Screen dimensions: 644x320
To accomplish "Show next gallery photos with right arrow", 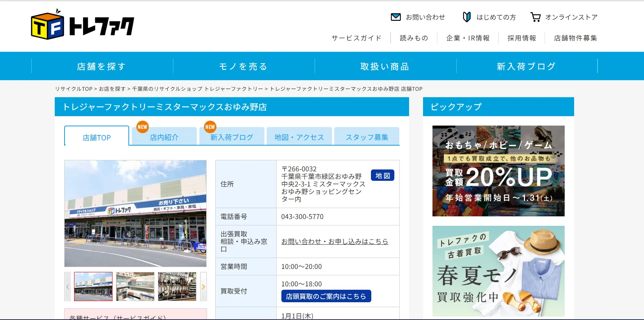I will click(203, 287).
